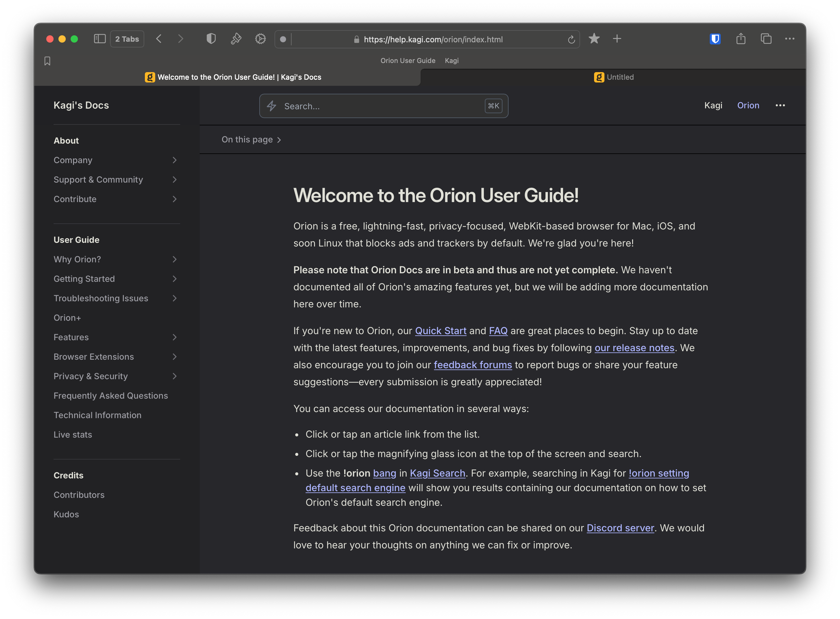The image size is (840, 619).
Task: Click the share icon in toolbar
Action: 740,39
